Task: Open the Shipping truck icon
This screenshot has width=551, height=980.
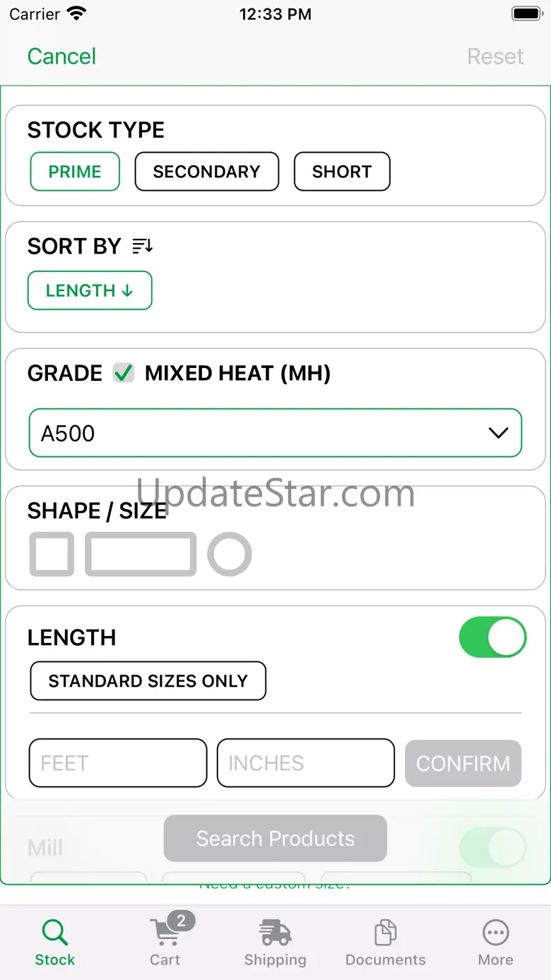Action: (x=275, y=933)
